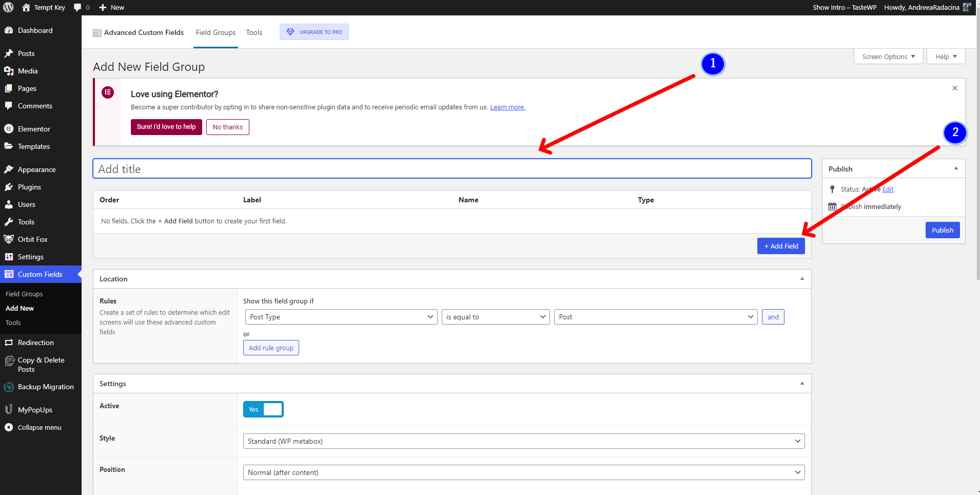This screenshot has width=980, height=495.
Task: Open the Elementor sidebar icon
Action: pyautogui.click(x=9, y=129)
